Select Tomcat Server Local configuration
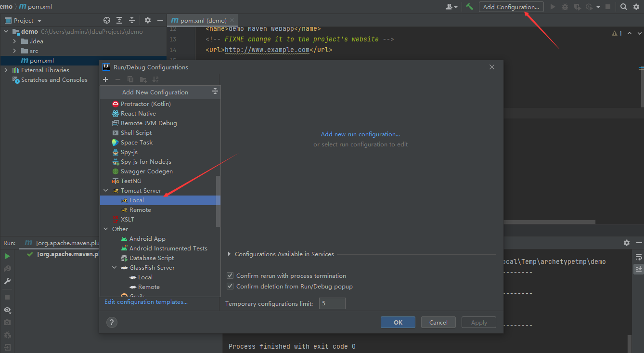Screen dimensions: 644x353 [160, 200]
